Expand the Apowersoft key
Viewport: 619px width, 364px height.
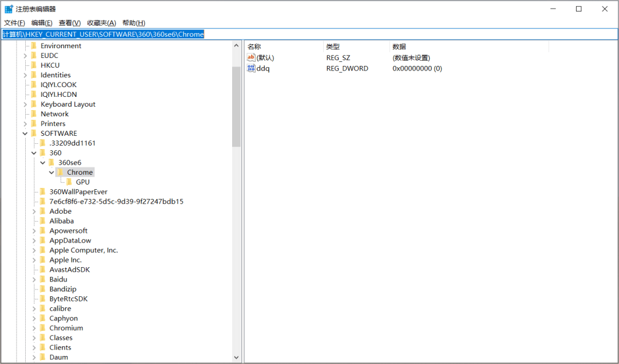(x=34, y=230)
